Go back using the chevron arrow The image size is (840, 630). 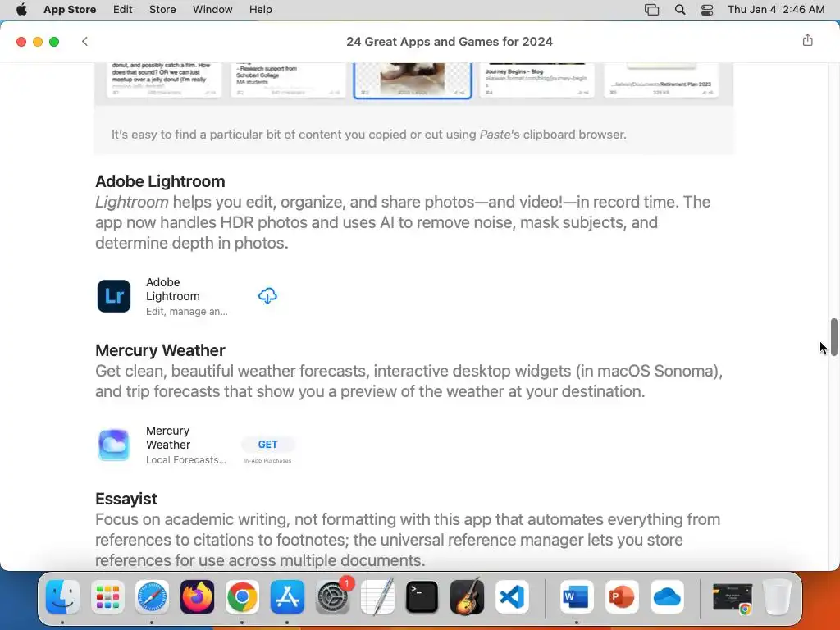[84, 41]
